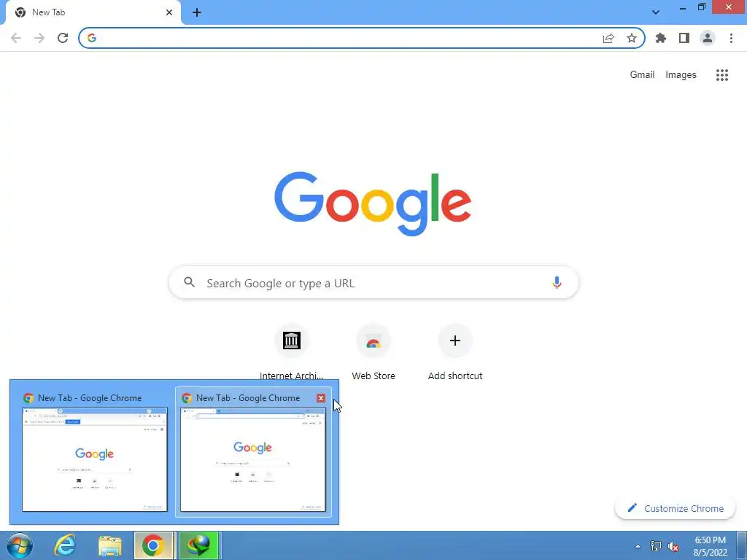Open the Internet Archive shortcut
Screen dimensions: 747x560
pos(292,352)
